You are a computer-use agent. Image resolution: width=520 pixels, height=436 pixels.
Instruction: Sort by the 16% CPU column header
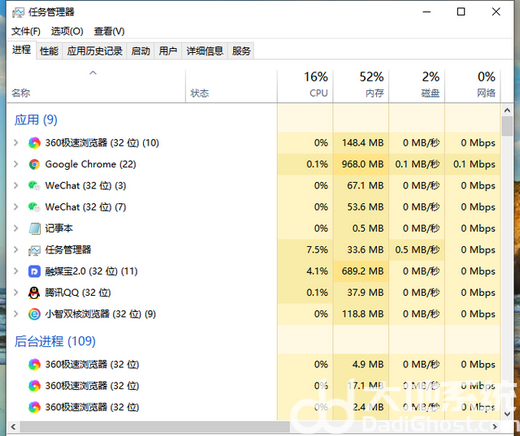coord(305,85)
